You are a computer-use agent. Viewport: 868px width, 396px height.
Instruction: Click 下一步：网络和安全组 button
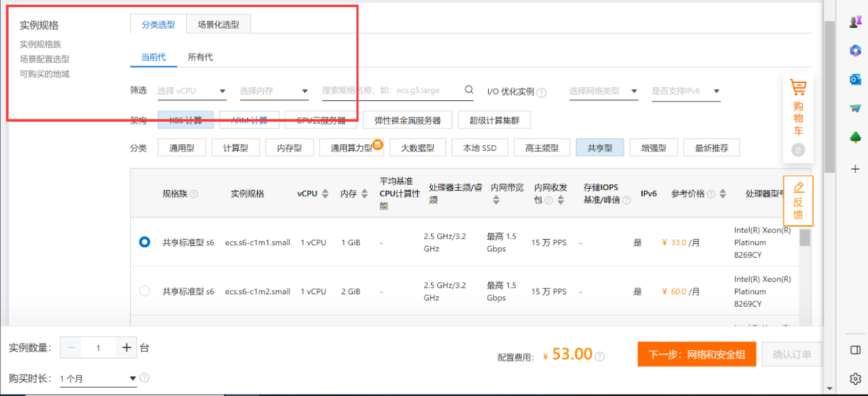[x=697, y=354]
